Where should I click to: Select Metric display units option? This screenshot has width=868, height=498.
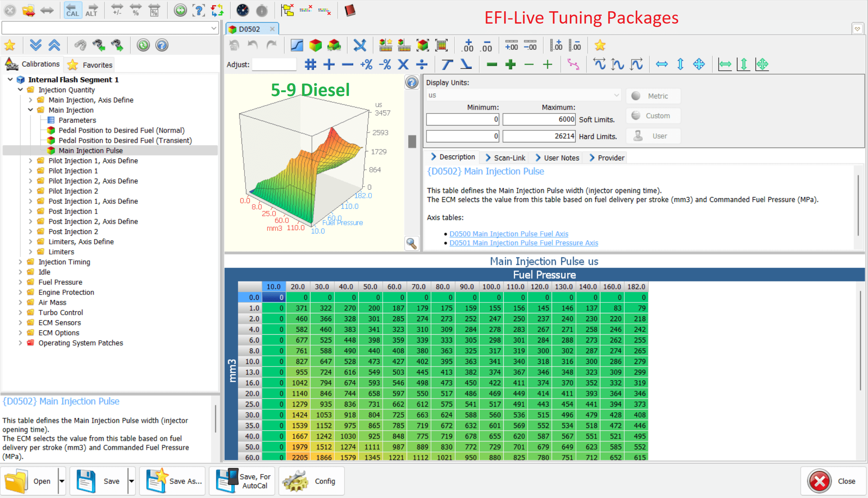click(x=653, y=96)
